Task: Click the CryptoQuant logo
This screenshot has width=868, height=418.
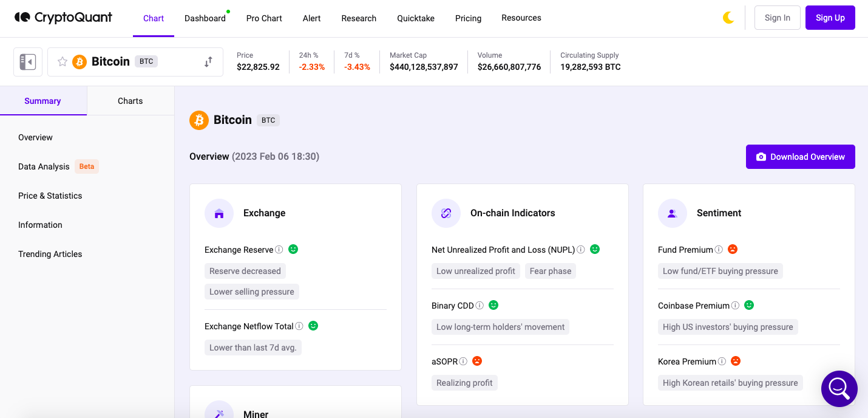Action: [63, 17]
